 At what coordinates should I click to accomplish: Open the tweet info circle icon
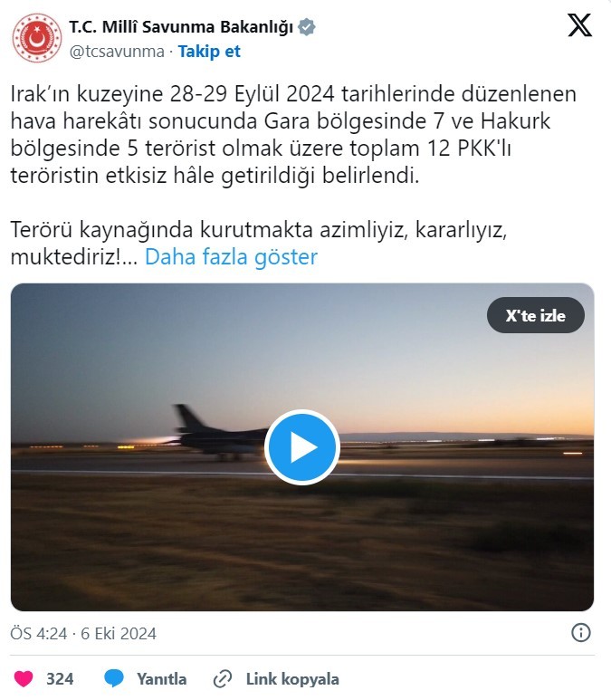(580, 633)
